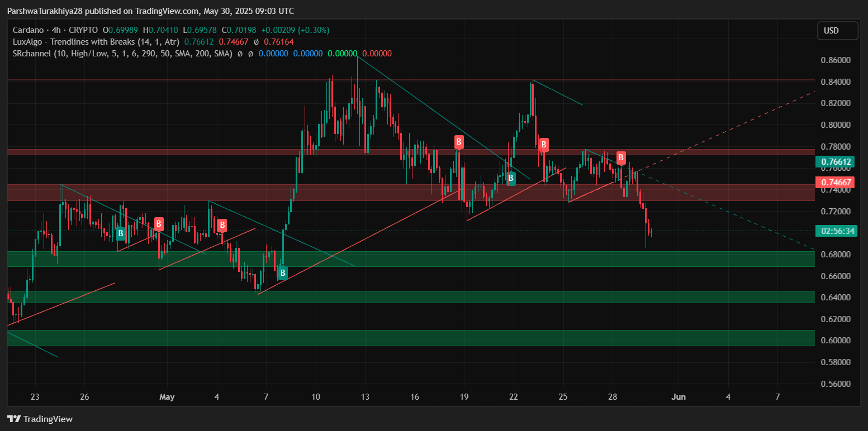Click the +0.00209 (+0.30%) change value
Viewport: 868px width, 431px height.
(x=295, y=30)
